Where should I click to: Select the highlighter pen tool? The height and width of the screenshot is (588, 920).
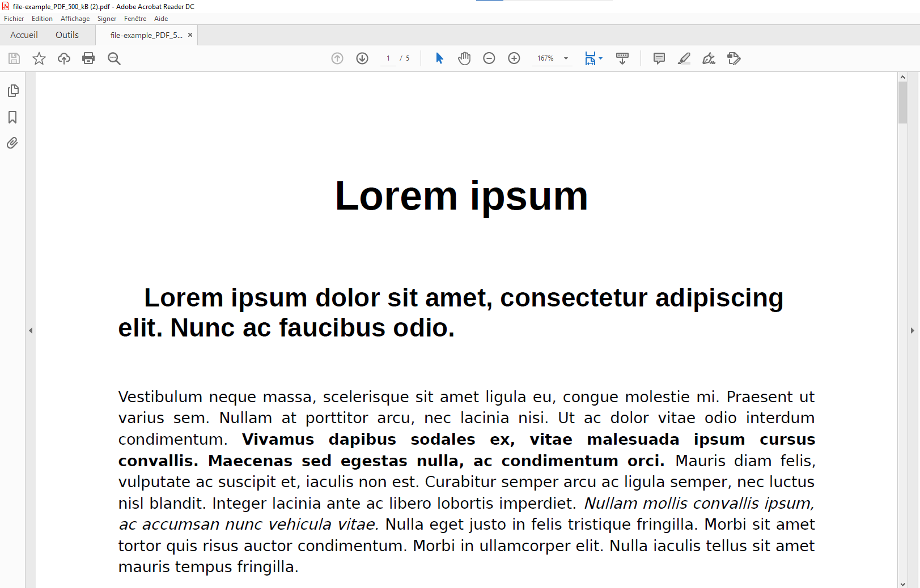coord(684,58)
